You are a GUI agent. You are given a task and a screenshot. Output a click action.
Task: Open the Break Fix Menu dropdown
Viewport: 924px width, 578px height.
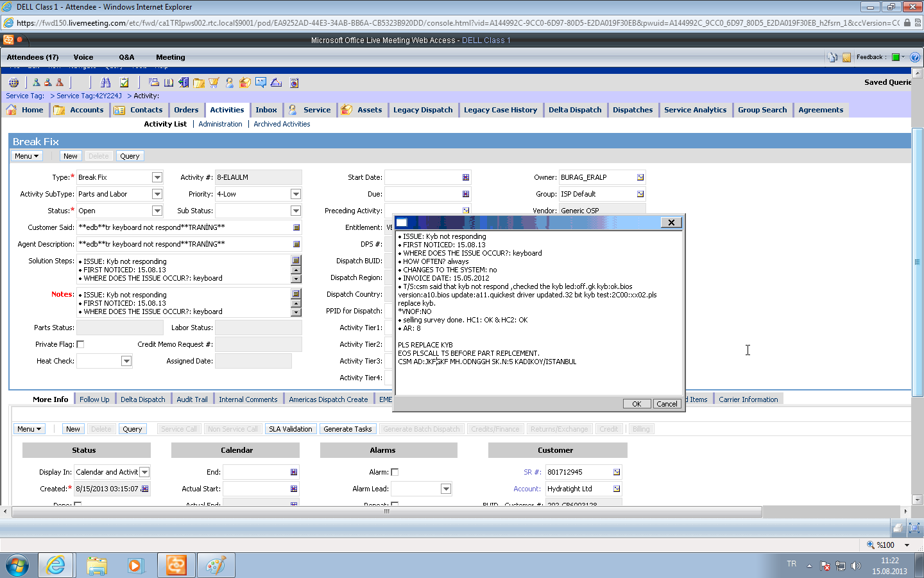point(27,156)
